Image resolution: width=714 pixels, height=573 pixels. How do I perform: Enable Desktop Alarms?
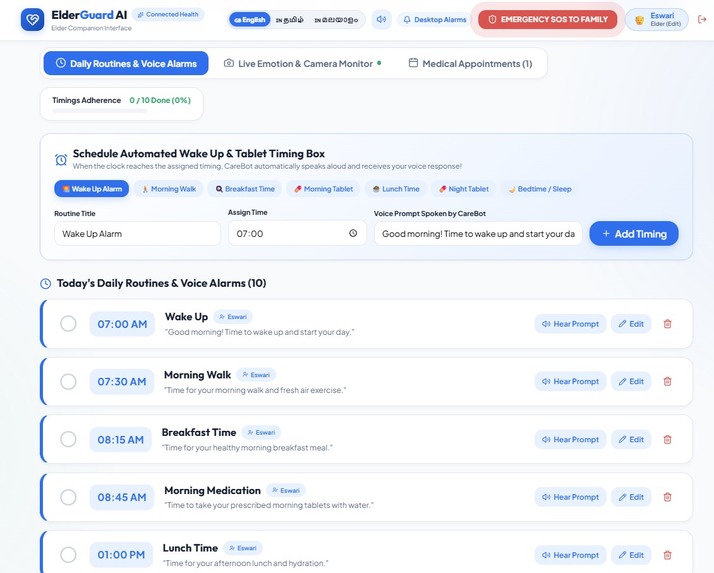click(434, 20)
